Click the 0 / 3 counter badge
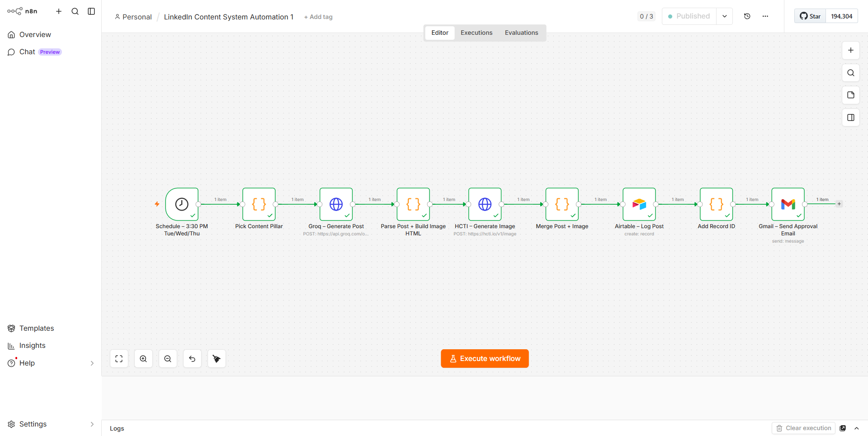 (646, 16)
